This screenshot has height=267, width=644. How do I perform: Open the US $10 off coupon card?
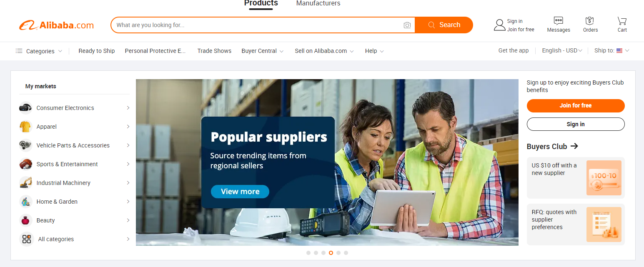click(x=576, y=178)
